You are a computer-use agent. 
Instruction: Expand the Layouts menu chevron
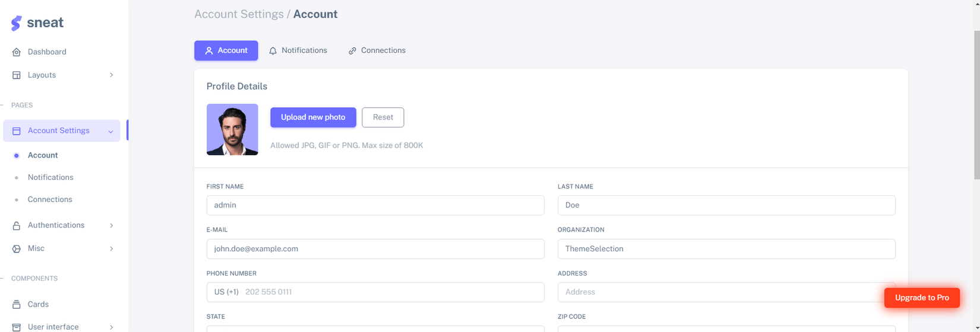[111, 75]
